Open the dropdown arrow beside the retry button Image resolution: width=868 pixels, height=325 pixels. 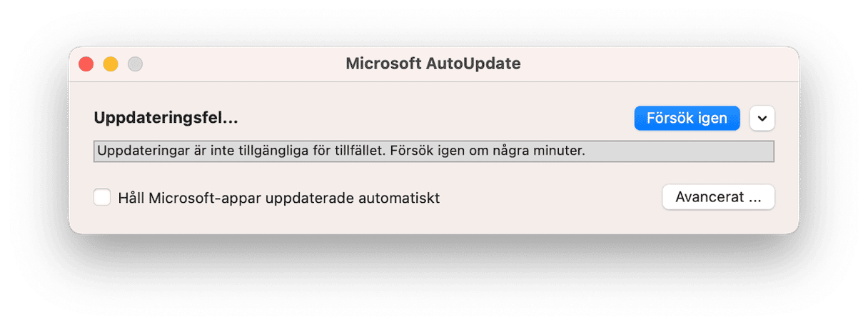tap(762, 119)
